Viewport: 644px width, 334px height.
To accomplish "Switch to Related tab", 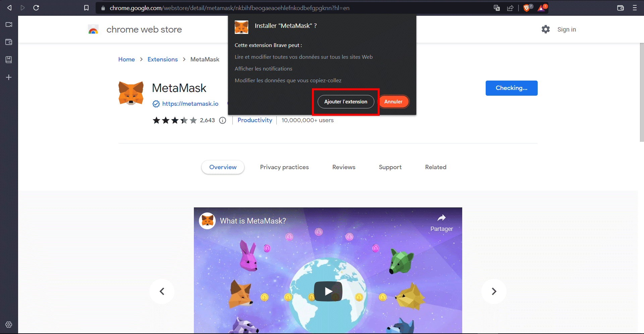I will (x=436, y=167).
